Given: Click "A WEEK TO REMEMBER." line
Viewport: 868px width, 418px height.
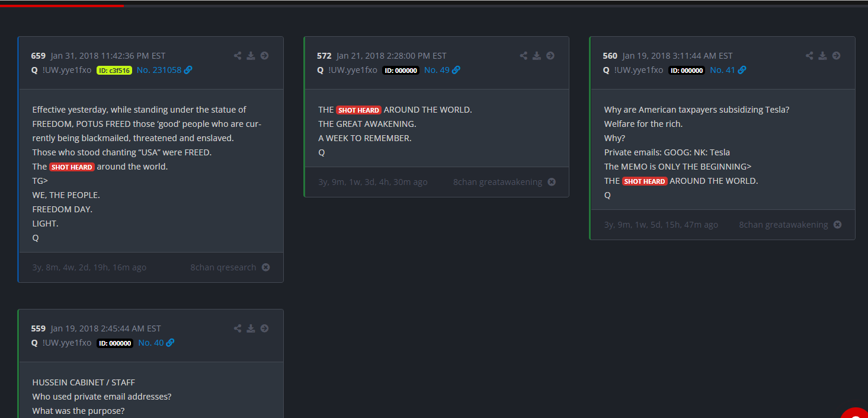Looking at the screenshot, I should click(x=364, y=138).
